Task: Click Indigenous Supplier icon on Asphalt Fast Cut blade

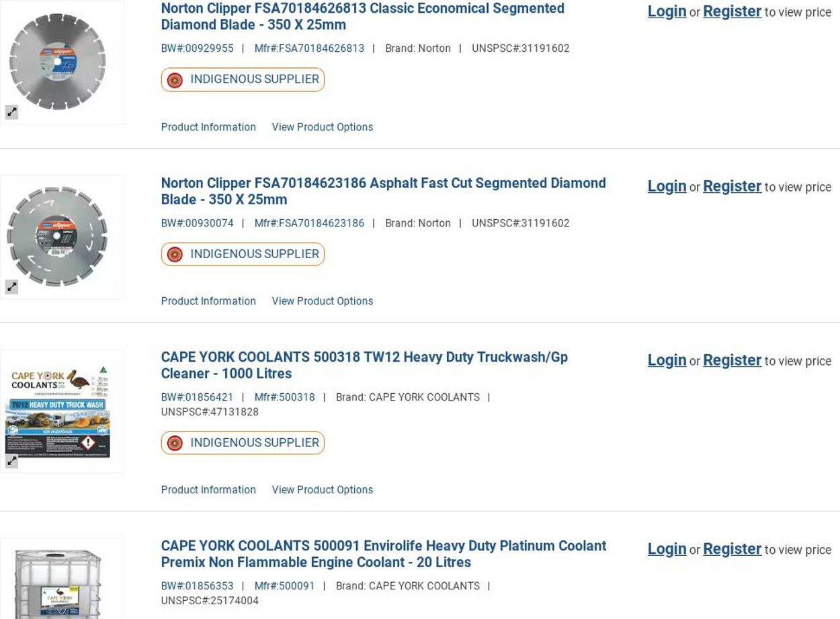Action: pyautogui.click(x=175, y=255)
